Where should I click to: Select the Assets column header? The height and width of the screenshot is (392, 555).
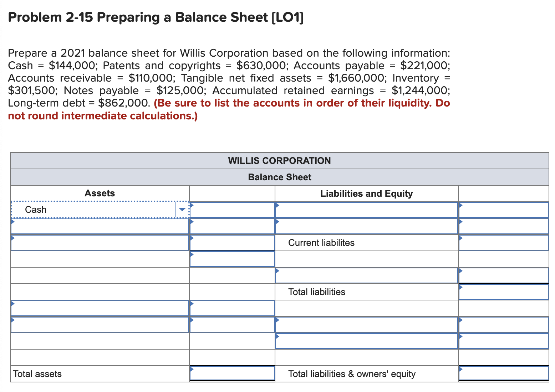[x=100, y=193]
